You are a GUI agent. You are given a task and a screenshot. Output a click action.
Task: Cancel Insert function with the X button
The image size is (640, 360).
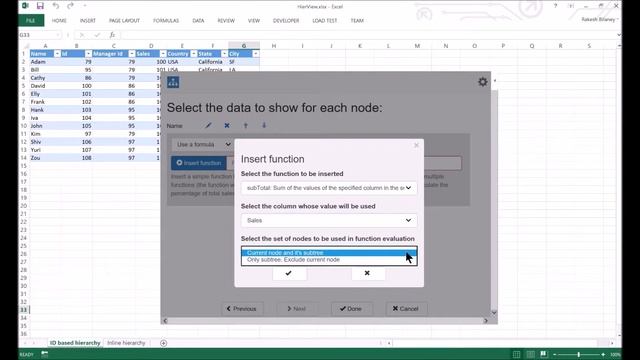pyautogui.click(x=367, y=273)
